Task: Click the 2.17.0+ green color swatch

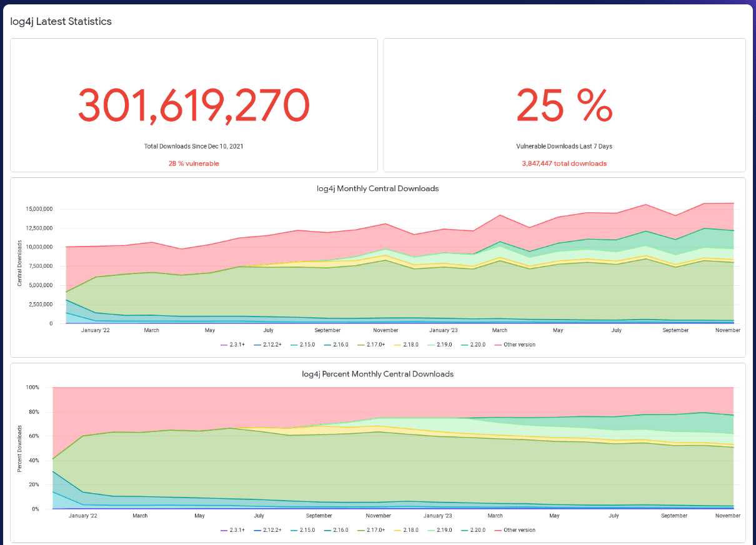Action: [360, 344]
